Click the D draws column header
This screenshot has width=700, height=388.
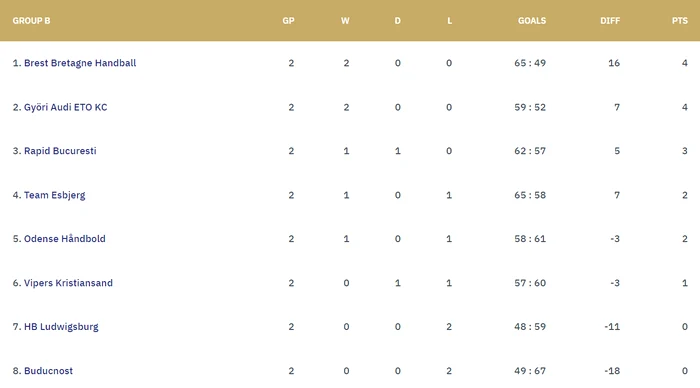[x=397, y=21]
